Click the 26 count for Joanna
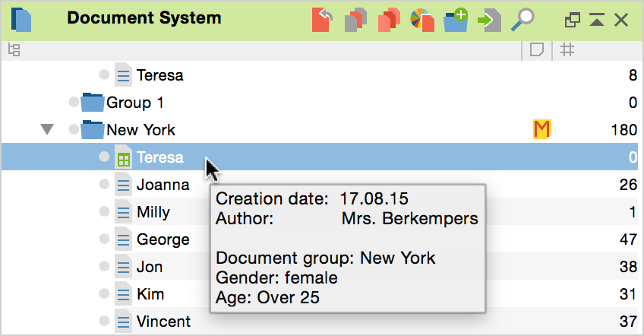 point(628,185)
